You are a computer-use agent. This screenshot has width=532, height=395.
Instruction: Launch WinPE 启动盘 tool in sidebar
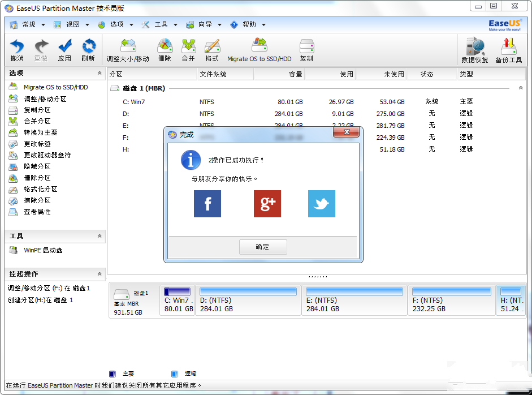click(x=36, y=250)
